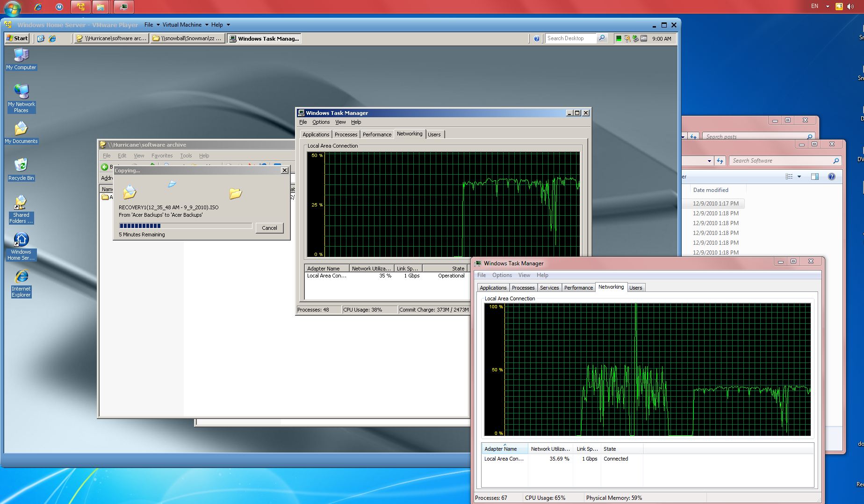864x504 pixels.
Task: Open the Processes tab in guest Task Manager
Action: click(x=346, y=135)
